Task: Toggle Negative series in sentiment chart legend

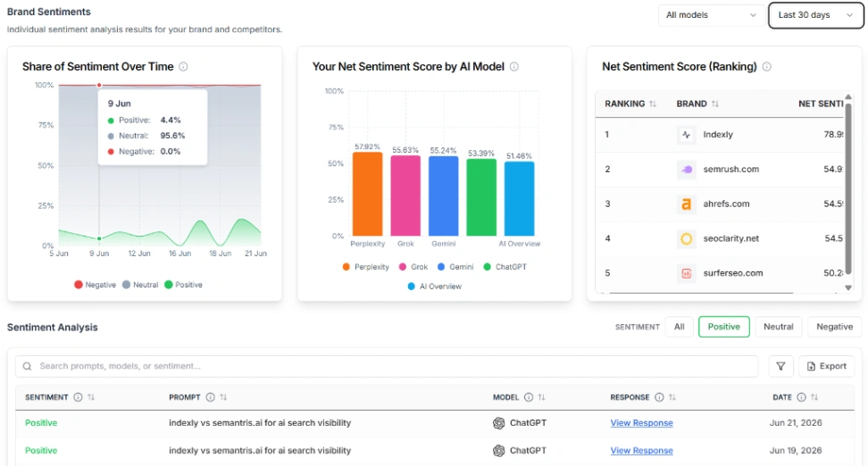Action: point(95,285)
